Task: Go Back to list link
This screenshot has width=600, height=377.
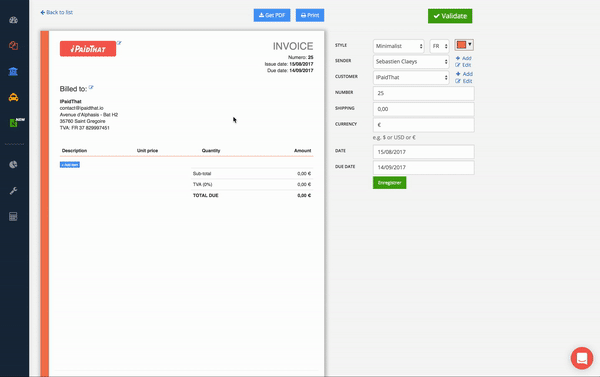Action: (57, 12)
